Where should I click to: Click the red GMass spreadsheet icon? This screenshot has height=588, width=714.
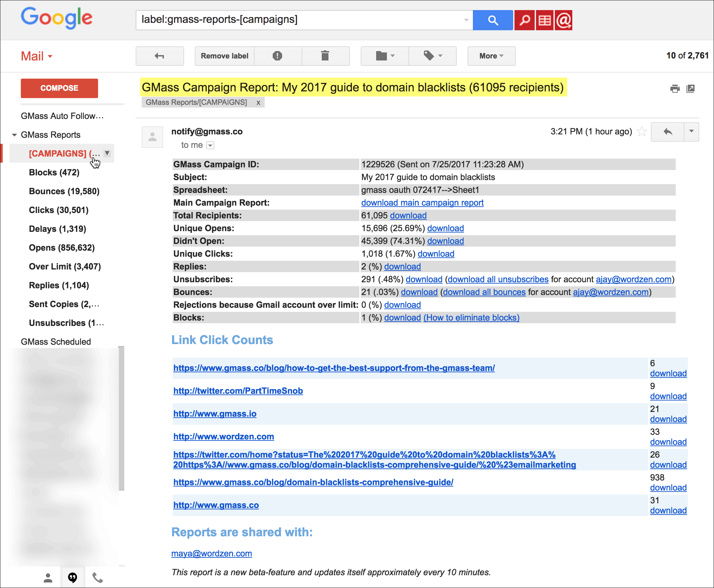click(x=544, y=20)
